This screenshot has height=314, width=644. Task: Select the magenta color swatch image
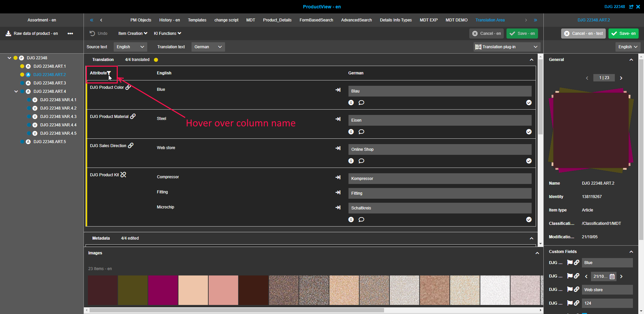click(163, 290)
